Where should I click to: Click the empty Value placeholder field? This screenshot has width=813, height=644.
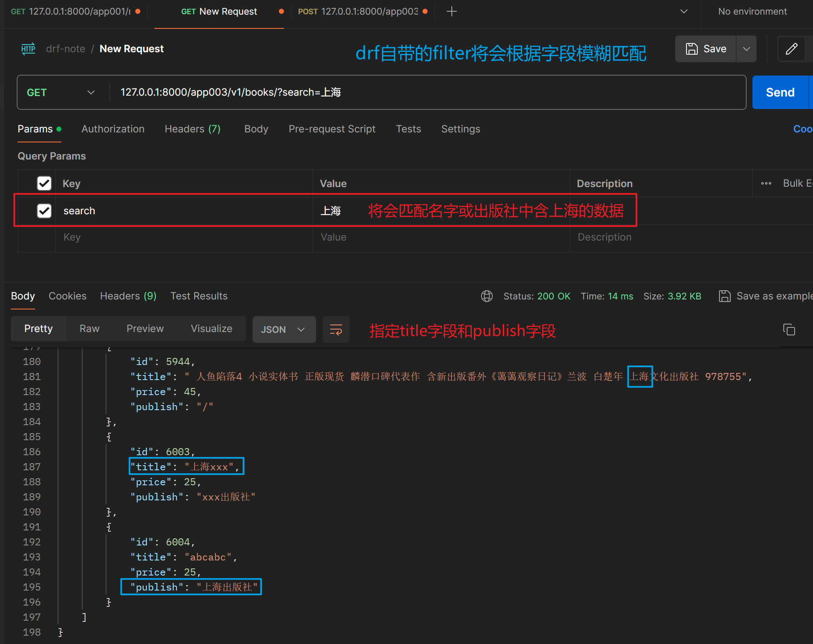441,237
